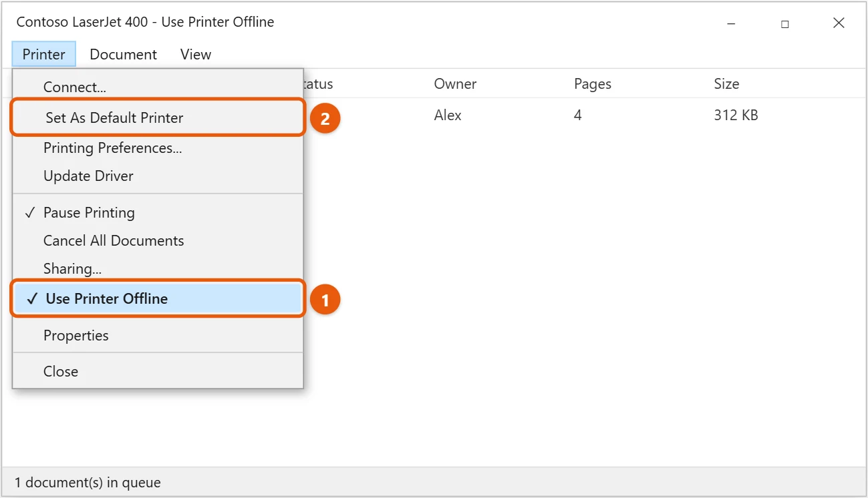Select Cancel All Documents
Screen dimensions: 868x498
pos(158,241)
